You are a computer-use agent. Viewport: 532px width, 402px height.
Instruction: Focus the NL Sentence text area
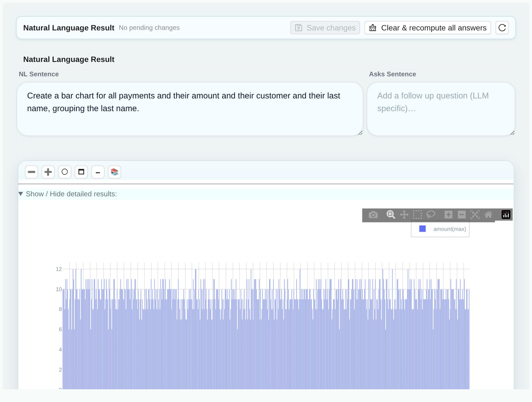(x=190, y=109)
